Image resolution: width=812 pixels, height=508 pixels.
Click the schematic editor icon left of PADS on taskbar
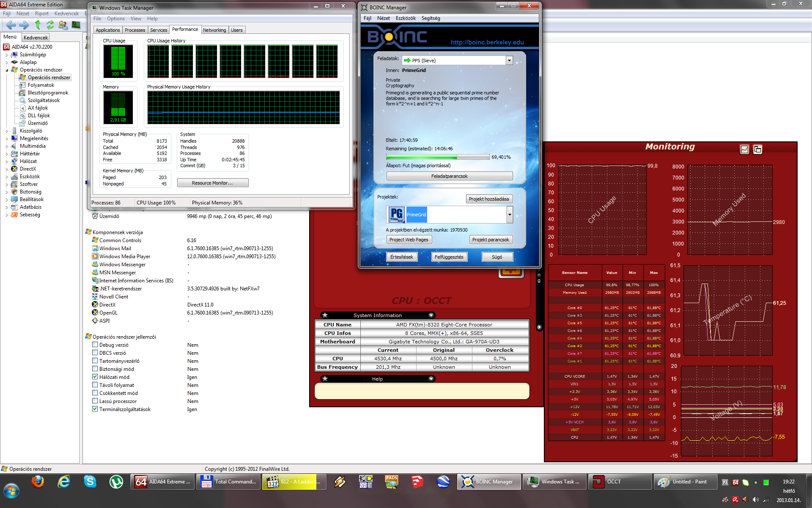pyautogui.click(x=365, y=482)
